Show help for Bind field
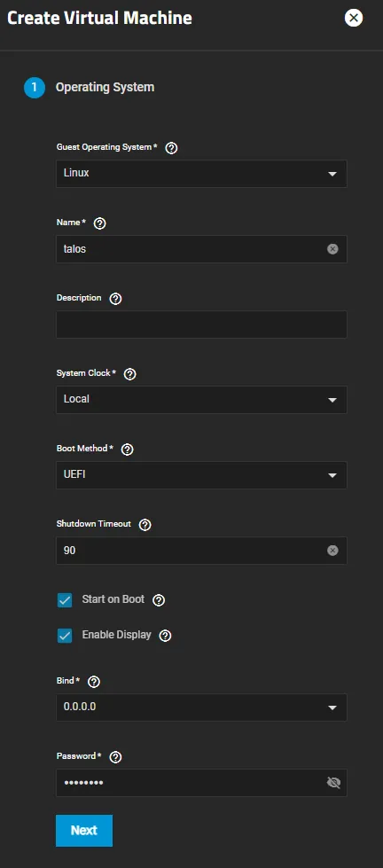The image size is (383, 868). click(94, 682)
